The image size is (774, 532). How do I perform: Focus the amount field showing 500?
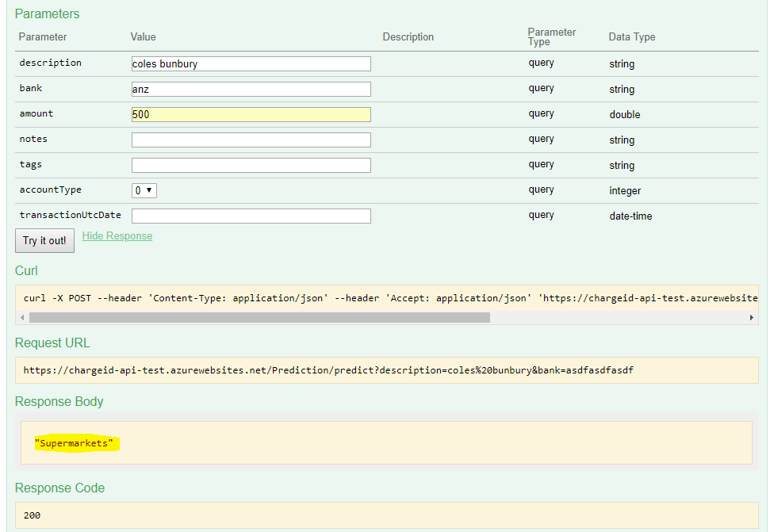click(251, 114)
